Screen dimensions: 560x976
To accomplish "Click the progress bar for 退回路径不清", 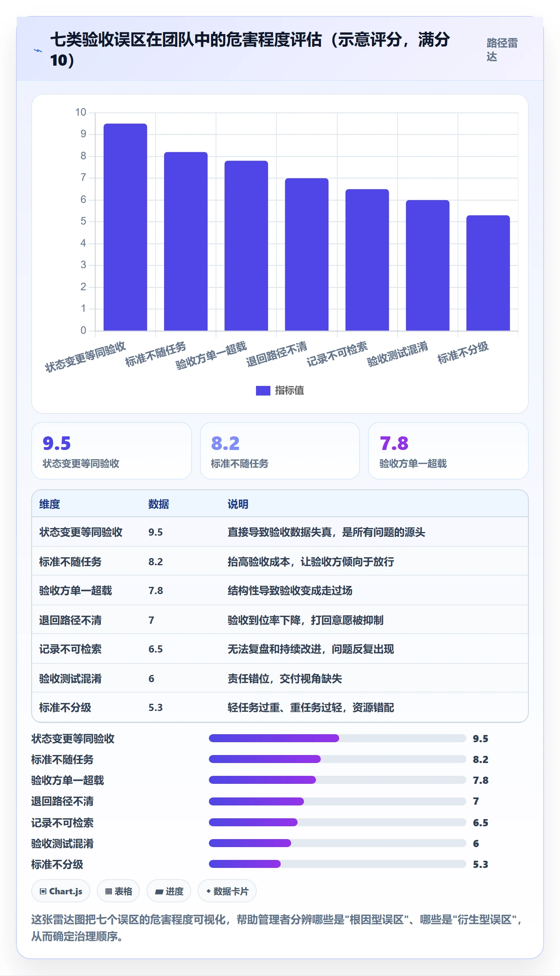I will [x=337, y=801].
